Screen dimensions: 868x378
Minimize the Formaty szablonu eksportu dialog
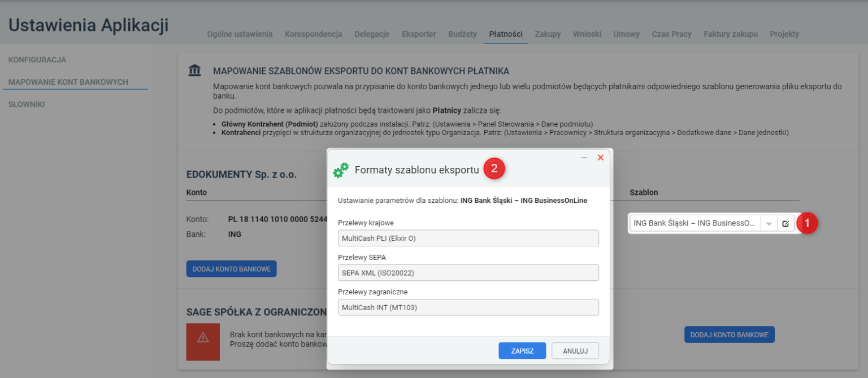584,158
